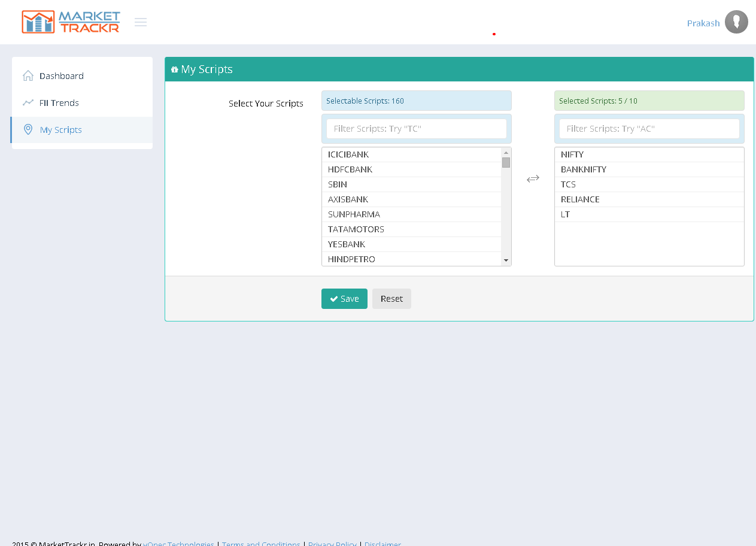Click the My Scripts panel header icon
The height and width of the screenshot is (546, 756).
174,70
